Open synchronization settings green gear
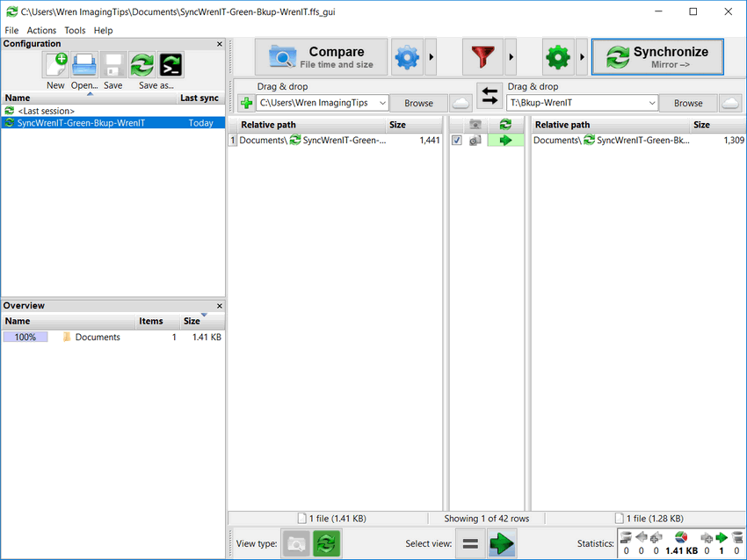The height and width of the screenshot is (560, 747). 557,58
